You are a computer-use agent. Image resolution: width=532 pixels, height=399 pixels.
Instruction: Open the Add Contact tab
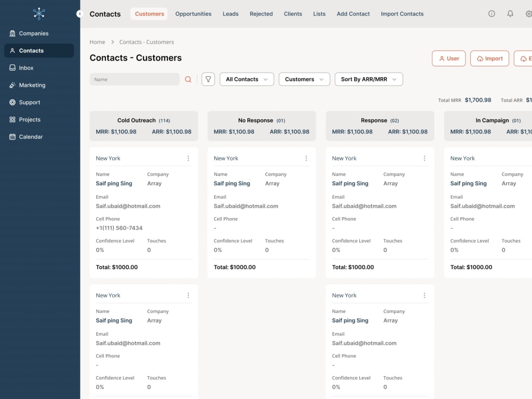pos(353,14)
